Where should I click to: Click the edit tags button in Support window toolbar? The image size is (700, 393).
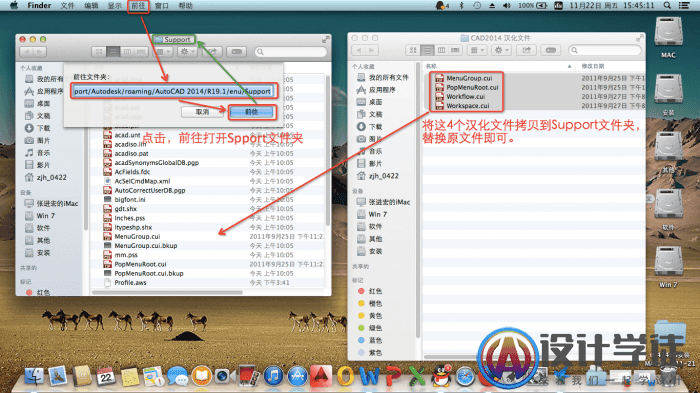[x=237, y=52]
